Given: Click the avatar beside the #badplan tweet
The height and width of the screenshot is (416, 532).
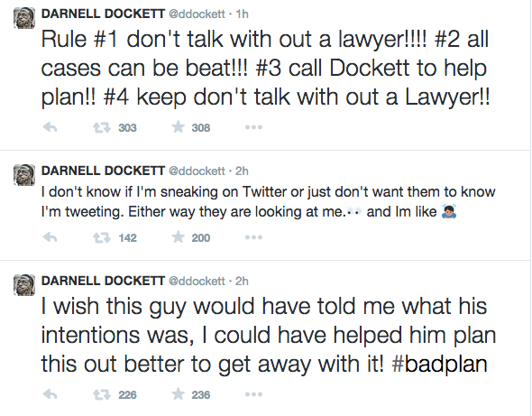Looking at the screenshot, I should tap(24, 285).
